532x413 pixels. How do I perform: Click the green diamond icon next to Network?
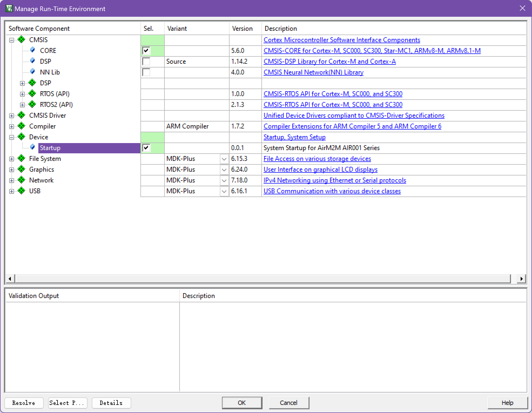[x=21, y=180]
